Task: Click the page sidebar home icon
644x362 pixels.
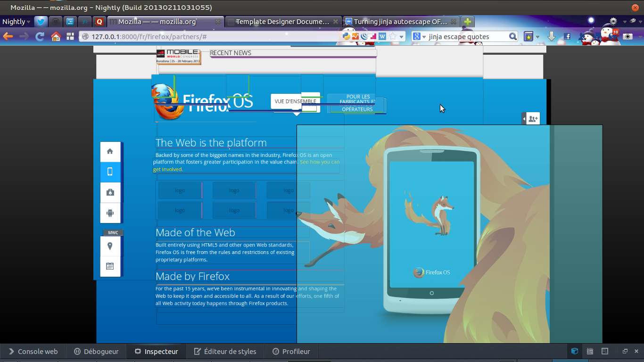Action: click(x=110, y=151)
